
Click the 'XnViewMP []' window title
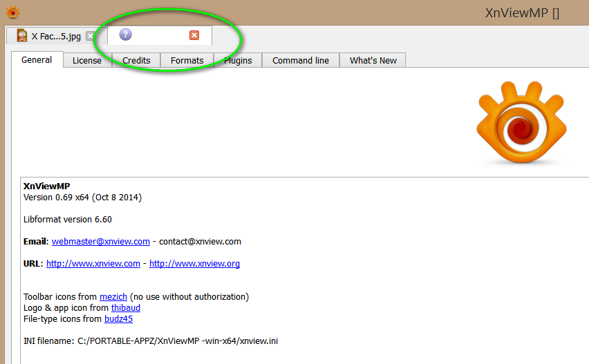pos(522,13)
